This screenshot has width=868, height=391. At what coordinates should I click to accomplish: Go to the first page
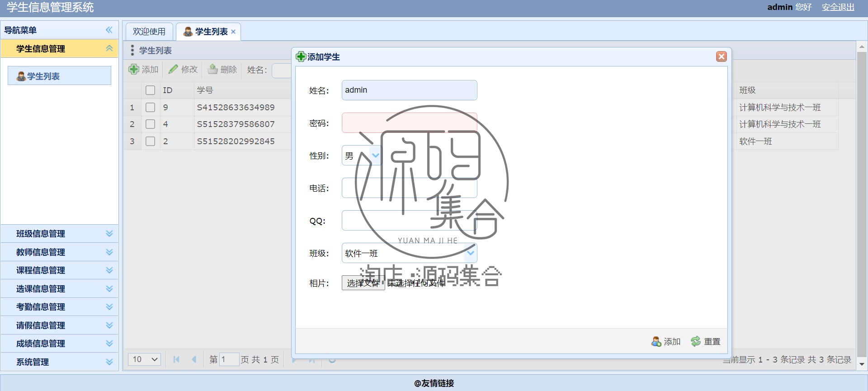click(176, 359)
